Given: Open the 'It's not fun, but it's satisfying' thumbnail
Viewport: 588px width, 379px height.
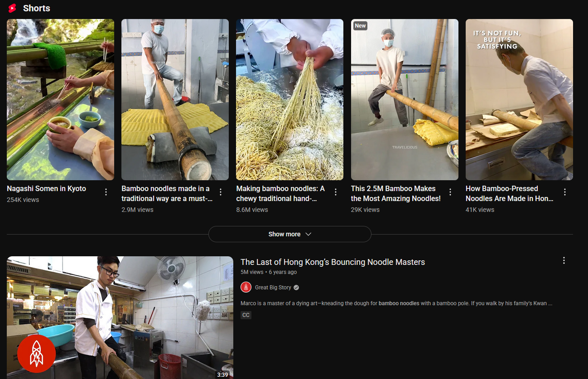Looking at the screenshot, I should point(519,100).
